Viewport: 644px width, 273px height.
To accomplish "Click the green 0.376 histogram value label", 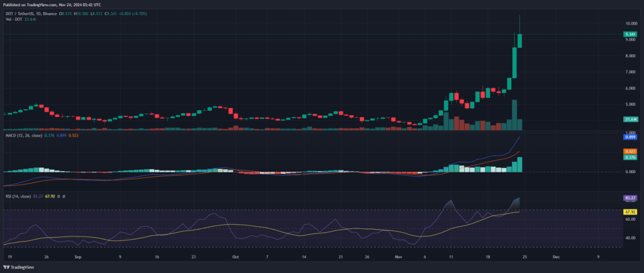I will click(x=629, y=157).
